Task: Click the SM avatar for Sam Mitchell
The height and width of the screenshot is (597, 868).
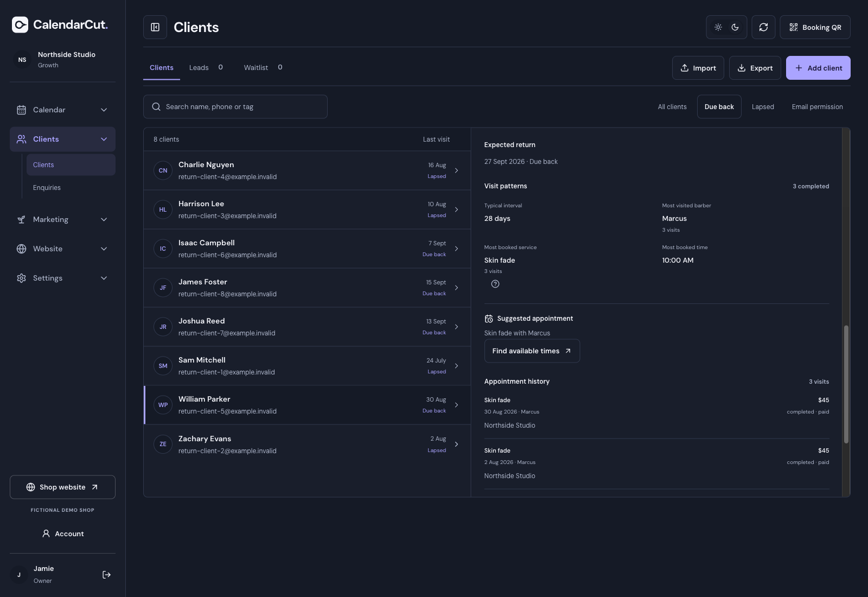Action: pyautogui.click(x=163, y=366)
